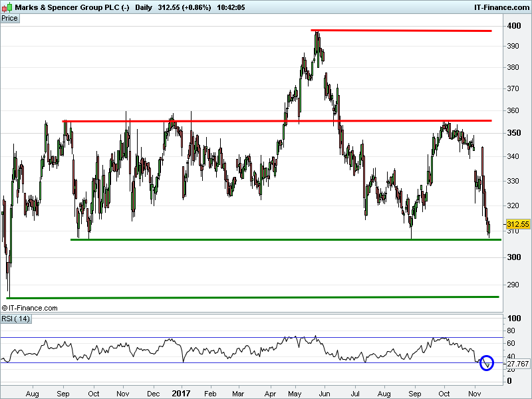Viewport: 532px width, 399px height.
Task: Click the yellow 312.55 current price tag
Action: pos(518,224)
